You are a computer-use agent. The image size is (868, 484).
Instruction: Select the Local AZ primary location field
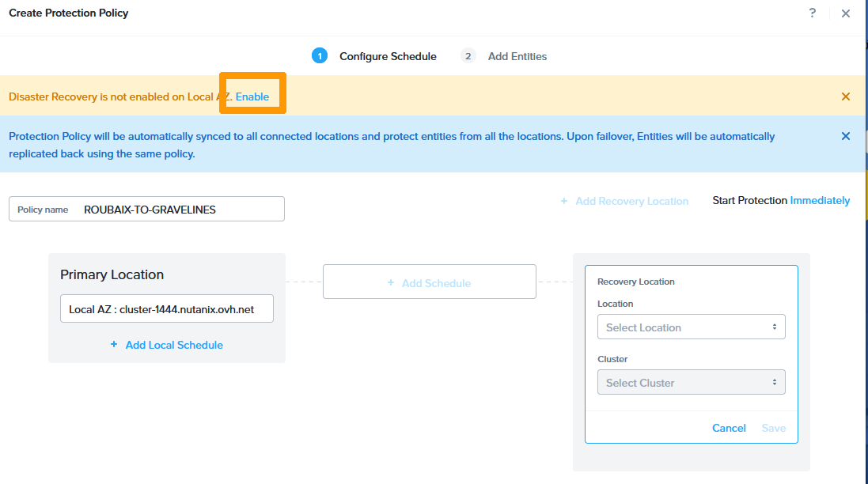pos(167,309)
